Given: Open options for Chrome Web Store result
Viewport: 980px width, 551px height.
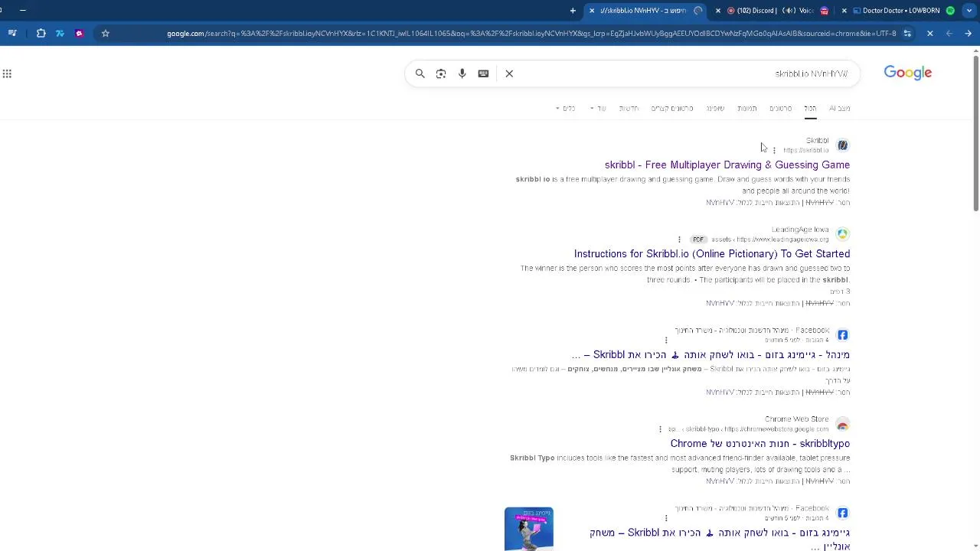Looking at the screenshot, I should pos(660,429).
